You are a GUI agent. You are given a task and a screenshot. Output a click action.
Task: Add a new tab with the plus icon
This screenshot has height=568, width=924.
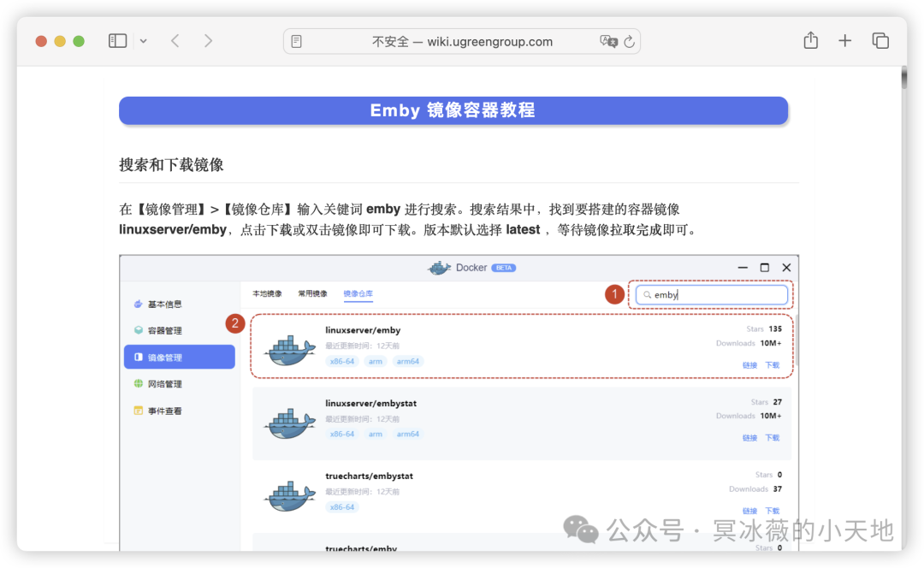click(x=845, y=41)
